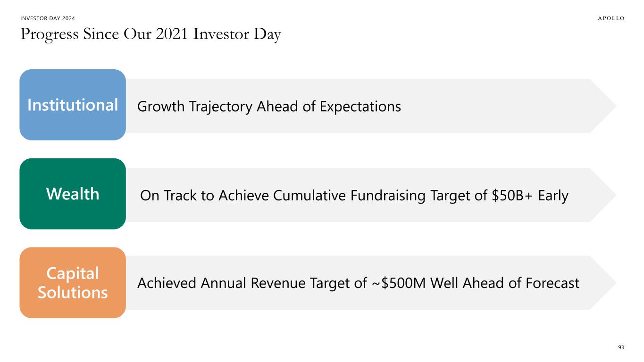Click the word Progress in the slide title
The width and height of the screenshot is (644, 362).
coord(45,34)
